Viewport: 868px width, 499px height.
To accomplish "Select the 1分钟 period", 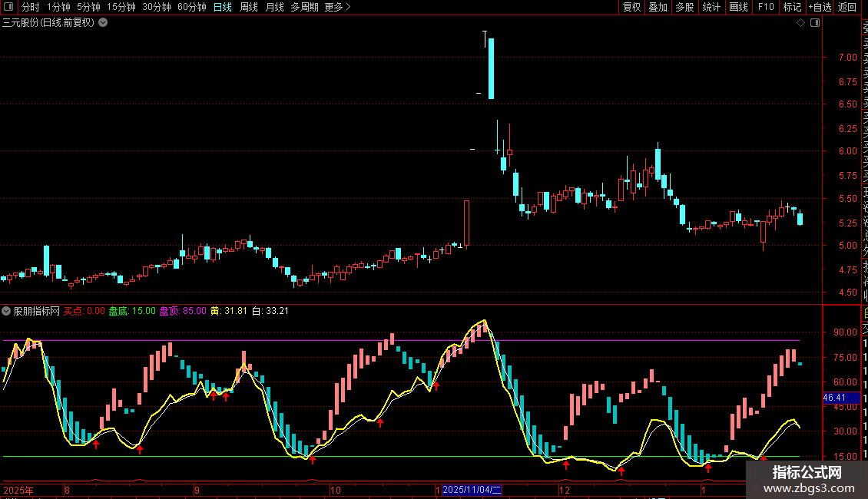I will click(58, 7).
